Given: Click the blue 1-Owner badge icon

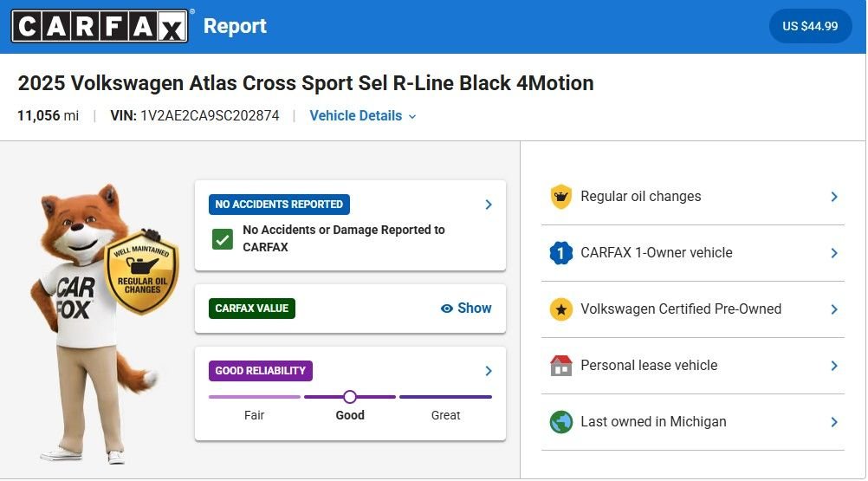Looking at the screenshot, I should click(561, 253).
